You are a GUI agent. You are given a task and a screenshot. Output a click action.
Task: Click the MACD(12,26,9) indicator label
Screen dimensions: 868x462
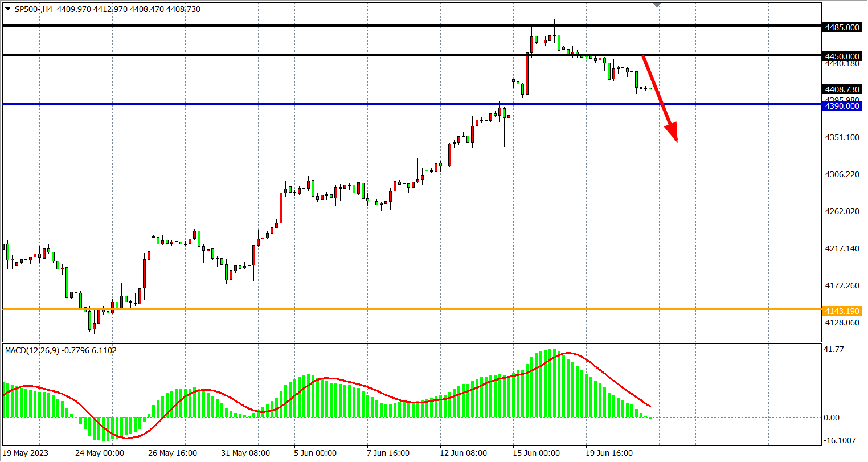click(x=60, y=350)
